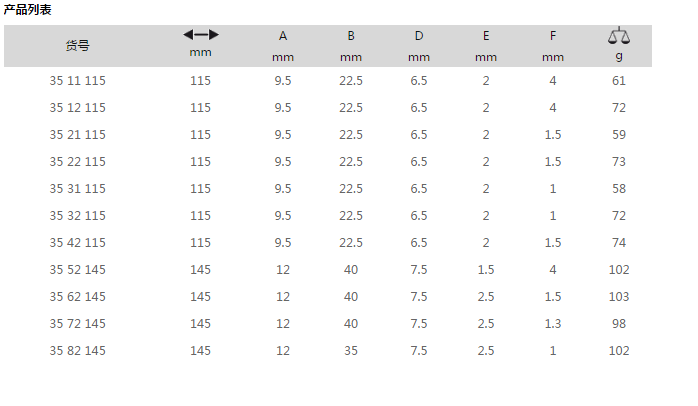Click the F column header
This screenshot has height=406, width=698.
(552, 36)
